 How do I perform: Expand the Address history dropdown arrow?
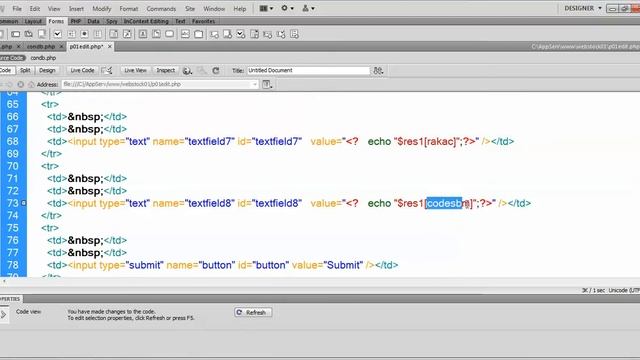(x=254, y=84)
